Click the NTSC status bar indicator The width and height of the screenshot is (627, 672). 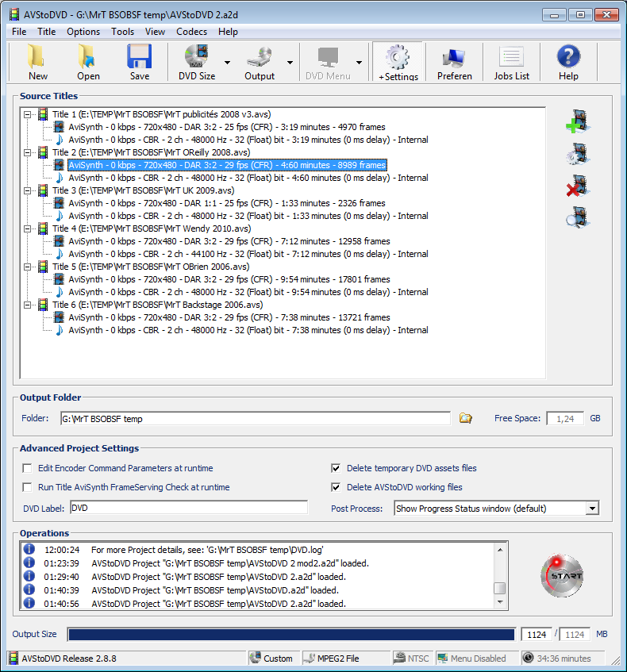[411, 658]
